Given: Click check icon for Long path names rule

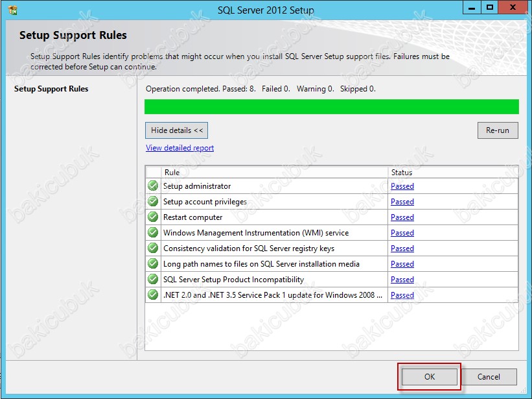Looking at the screenshot, I should [153, 264].
